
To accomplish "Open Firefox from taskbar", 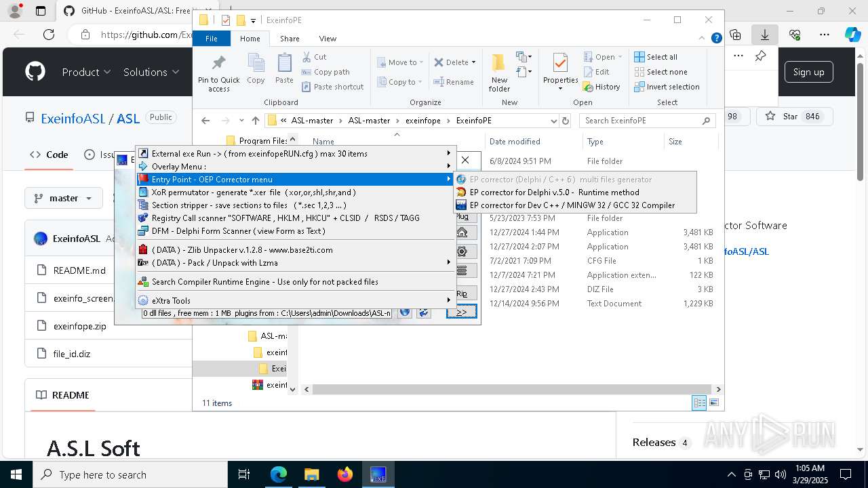I will tap(345, 474).
